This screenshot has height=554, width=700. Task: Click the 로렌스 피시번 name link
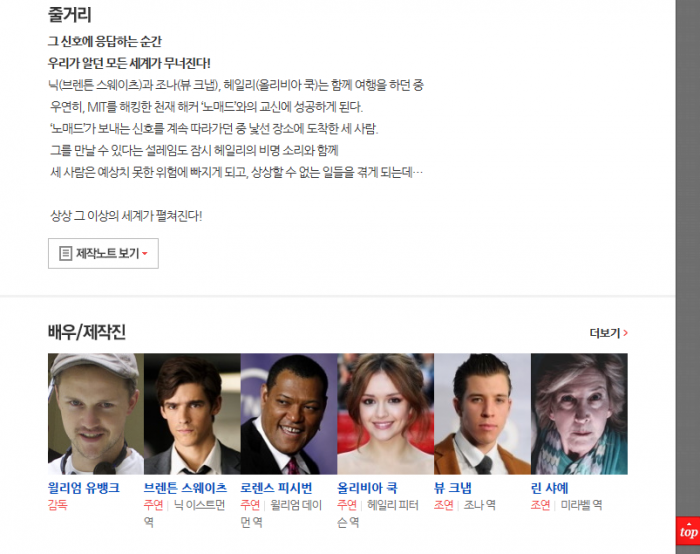coord(276,488)
